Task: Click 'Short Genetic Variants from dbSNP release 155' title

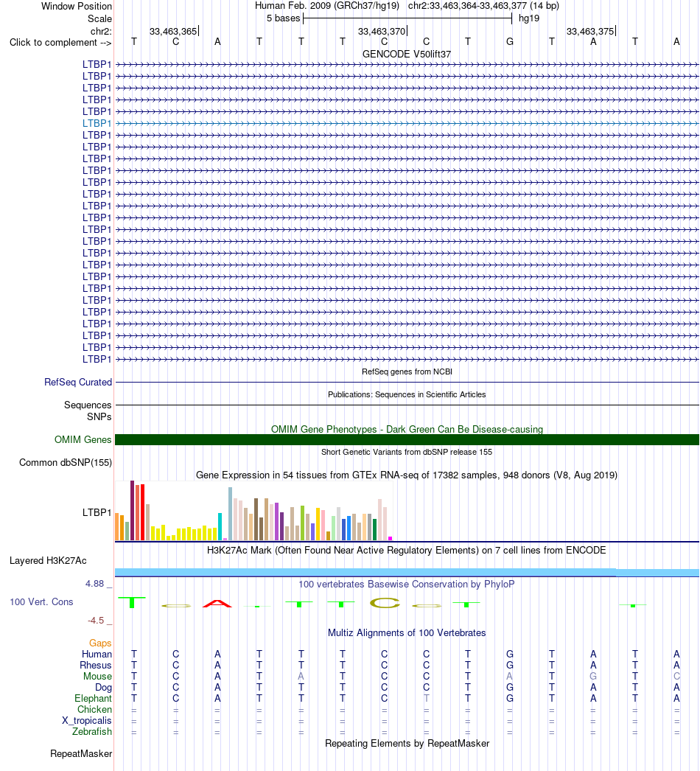Action: tap(407, 452)
